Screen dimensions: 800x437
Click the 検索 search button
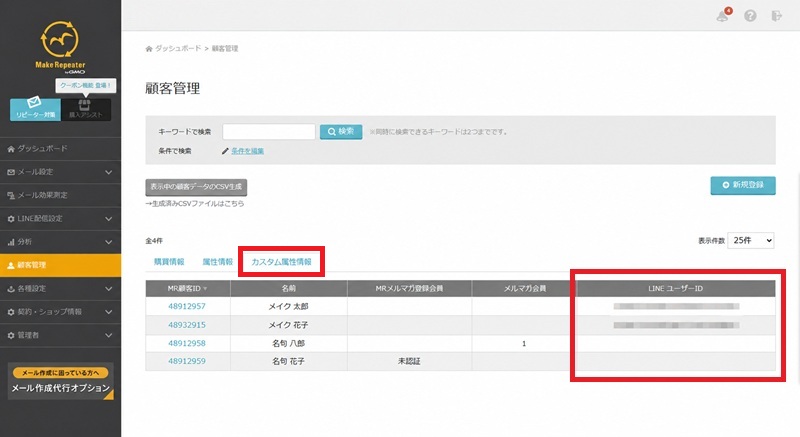(x=341, y=132)
